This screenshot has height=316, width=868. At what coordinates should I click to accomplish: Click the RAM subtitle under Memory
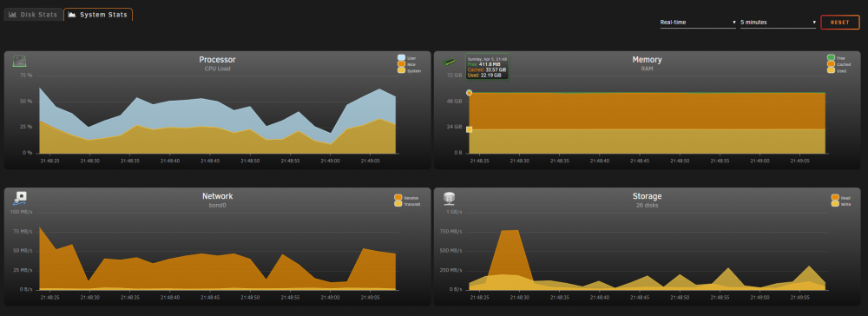(x=648, y=69)
